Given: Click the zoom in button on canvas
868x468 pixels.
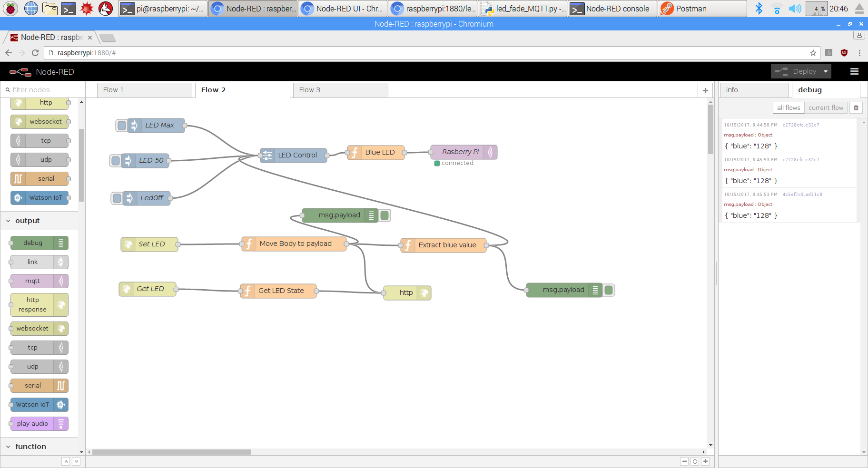Looking at the screenshot, I should click(705, 461).
